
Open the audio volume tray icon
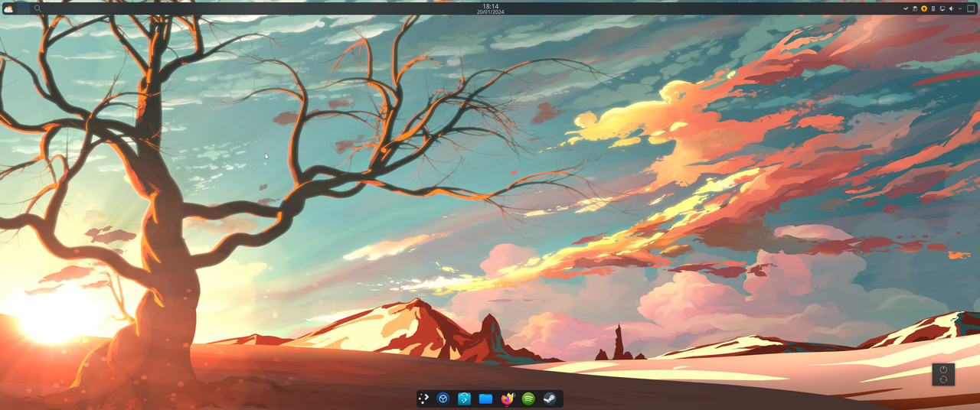click(951, 8)
